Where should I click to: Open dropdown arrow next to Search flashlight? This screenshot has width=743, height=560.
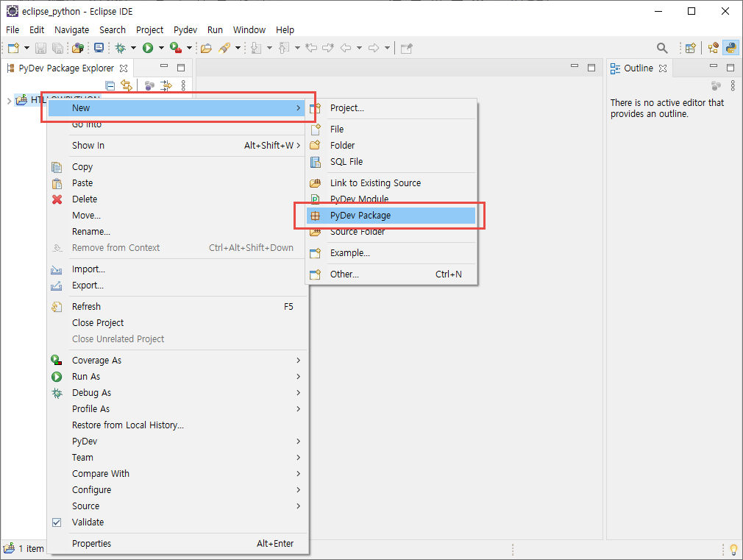coord(238,48)
